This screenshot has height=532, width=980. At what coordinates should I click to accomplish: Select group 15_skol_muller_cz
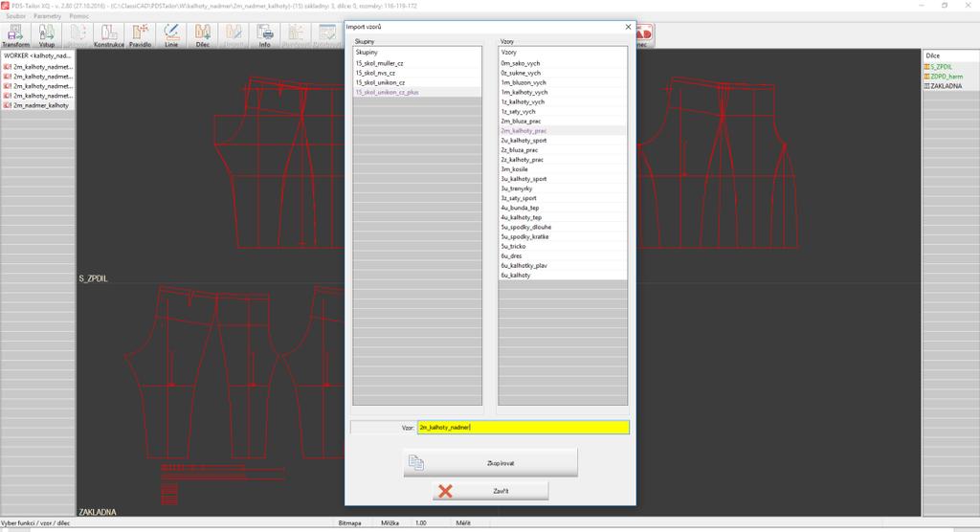417,63
